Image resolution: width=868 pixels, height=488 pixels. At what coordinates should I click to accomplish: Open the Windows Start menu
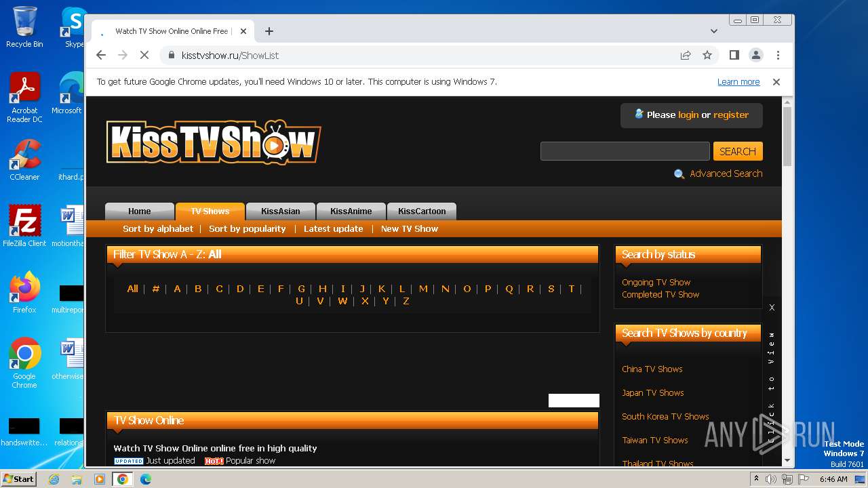19,479
